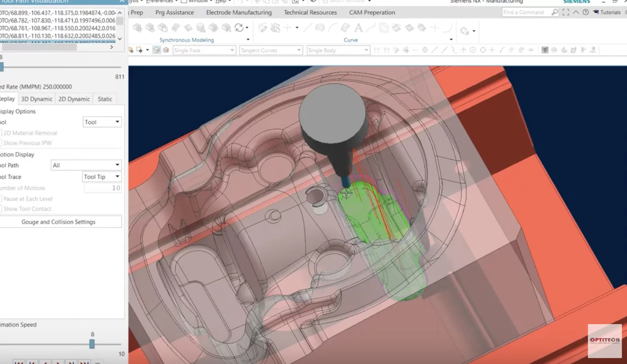Click the first Synchronous Modeling move face icon
The height and width of the screenshot is (364, 627).
tap(137, 28)
